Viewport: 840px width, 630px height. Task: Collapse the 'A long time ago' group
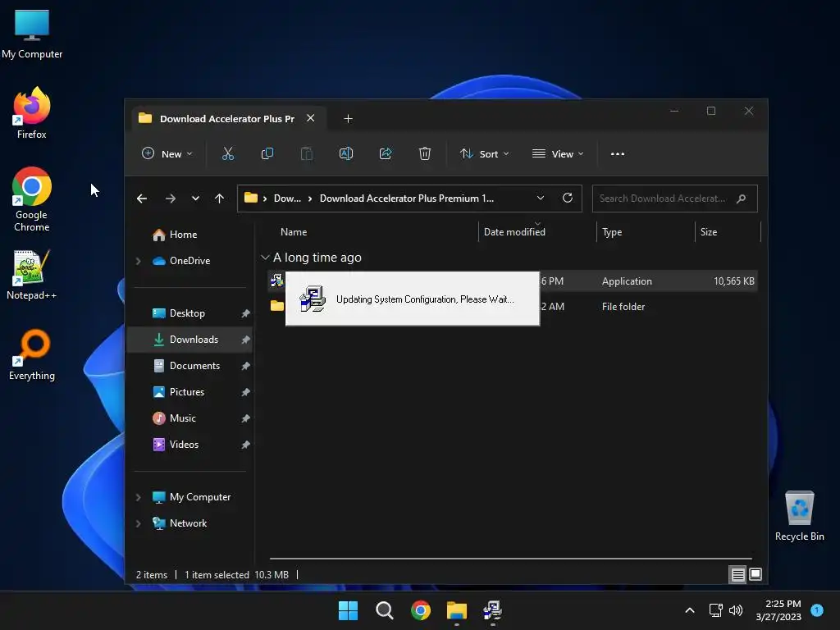point(265,258)
